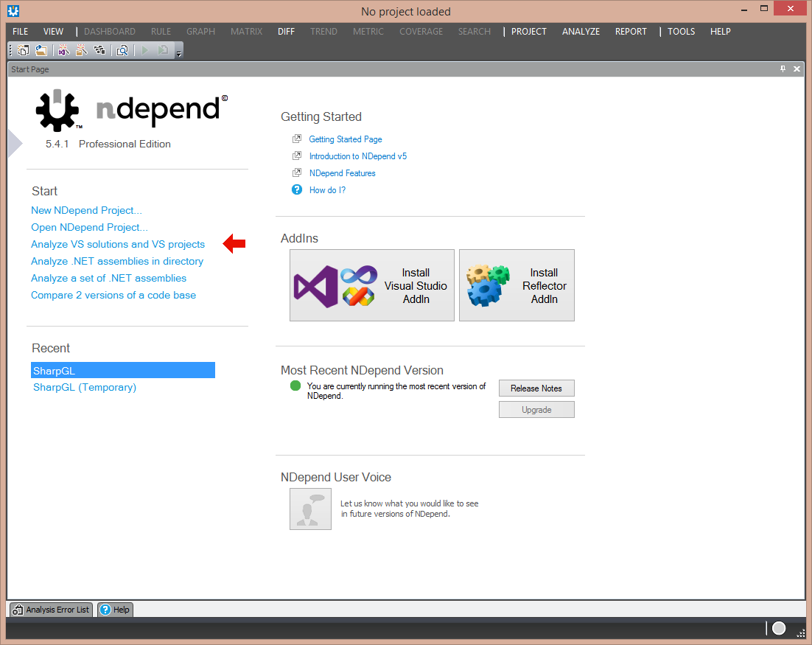
Task: Open the DIFF menu
Action: (287, 32)
